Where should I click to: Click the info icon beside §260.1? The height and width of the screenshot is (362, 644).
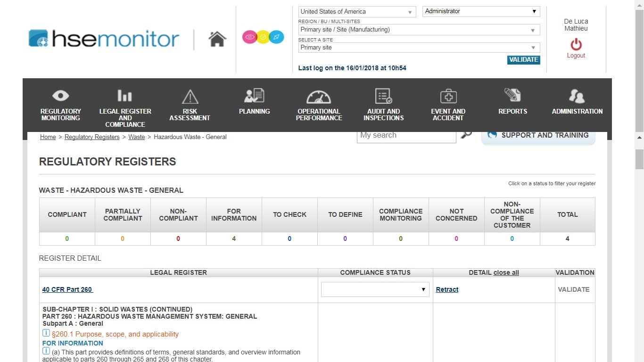coord(46,333)
